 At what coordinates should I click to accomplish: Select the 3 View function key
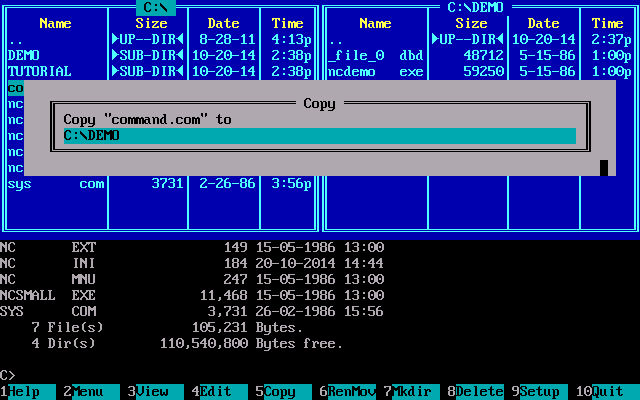click(x=156, y=392)
